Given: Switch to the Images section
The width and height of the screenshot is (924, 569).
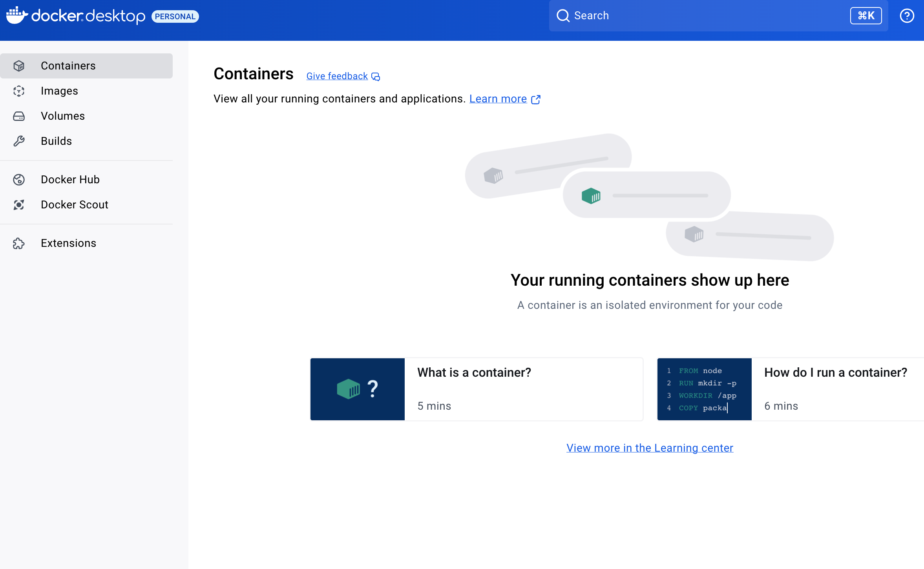Looking at the screenshot, I should tap(59, 91).
